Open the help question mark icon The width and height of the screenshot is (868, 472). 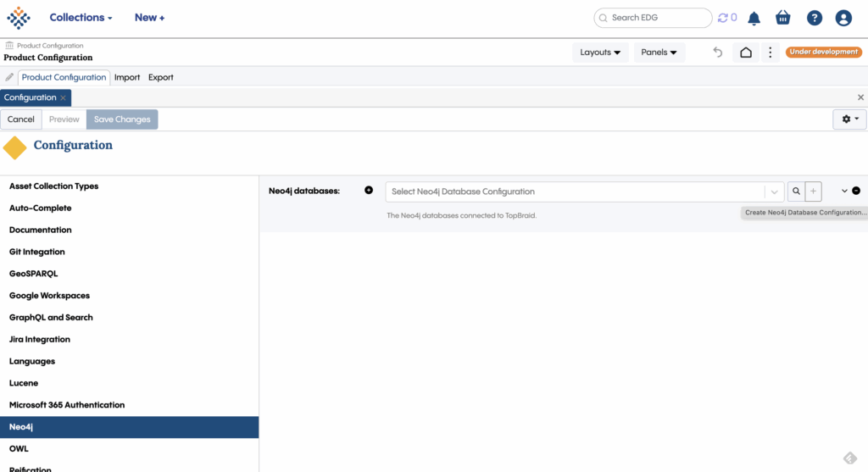click(815, 19)
